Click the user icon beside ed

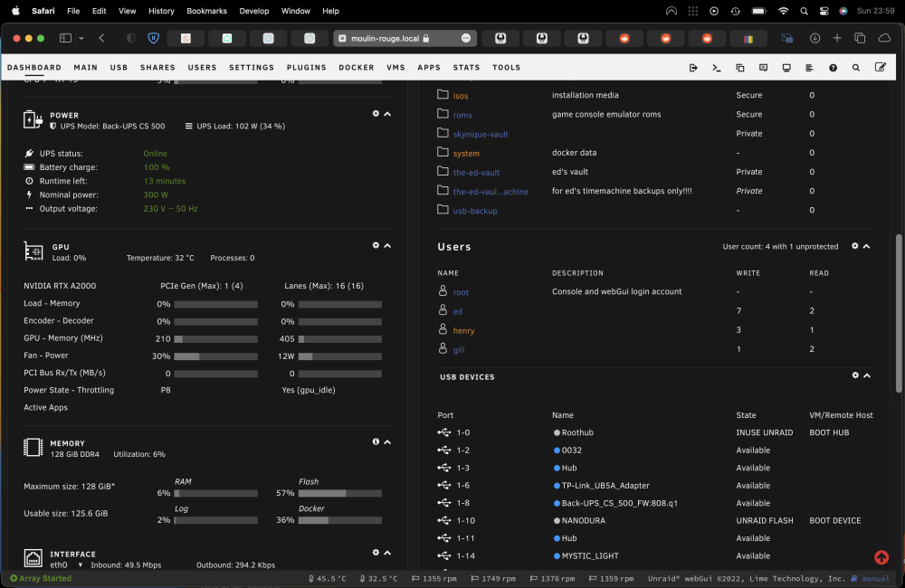[x=443, y=310]
